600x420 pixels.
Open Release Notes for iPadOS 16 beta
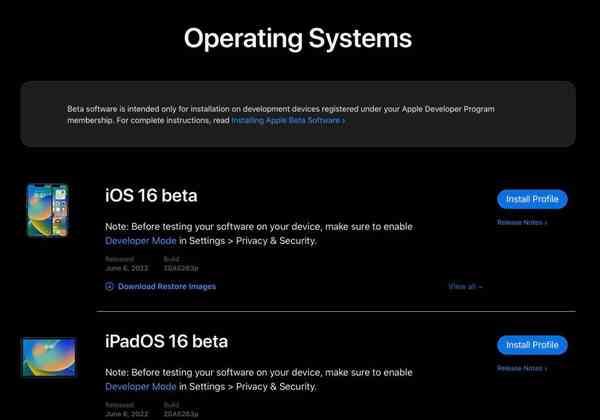pyautogui.click(x=521, y=368)
